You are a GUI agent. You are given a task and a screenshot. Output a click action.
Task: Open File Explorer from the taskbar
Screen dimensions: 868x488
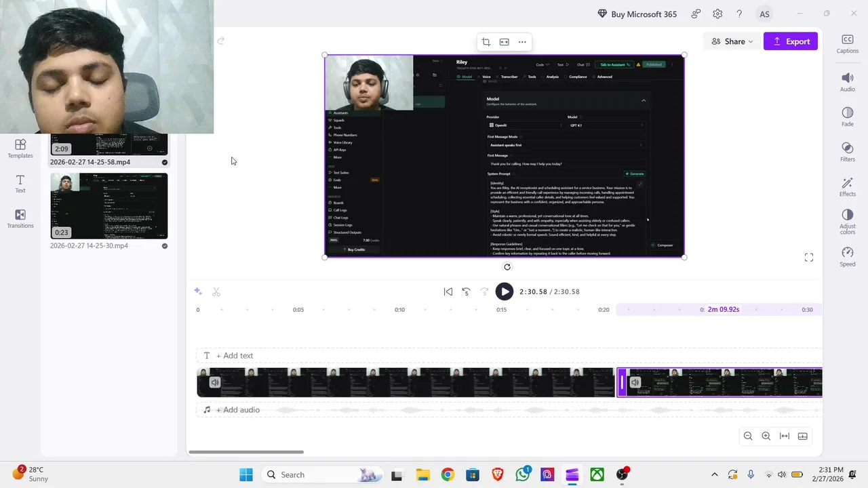click(x=422, y=474)
